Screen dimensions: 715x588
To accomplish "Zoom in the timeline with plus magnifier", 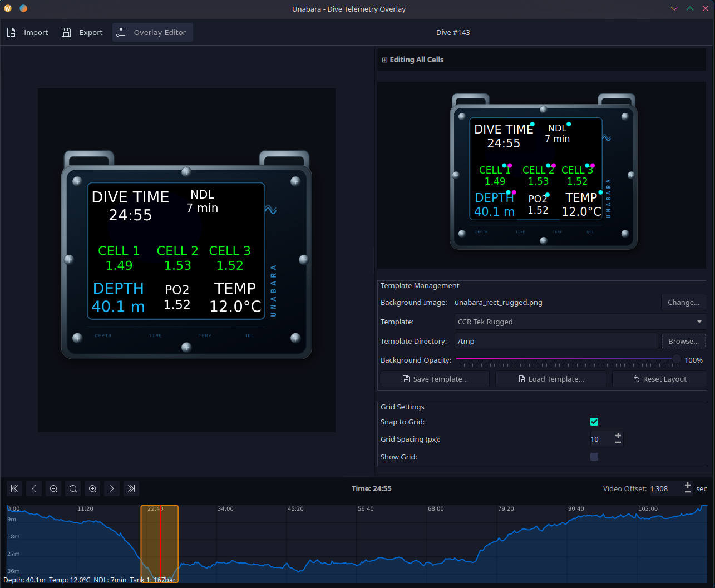I will (92, 488).
